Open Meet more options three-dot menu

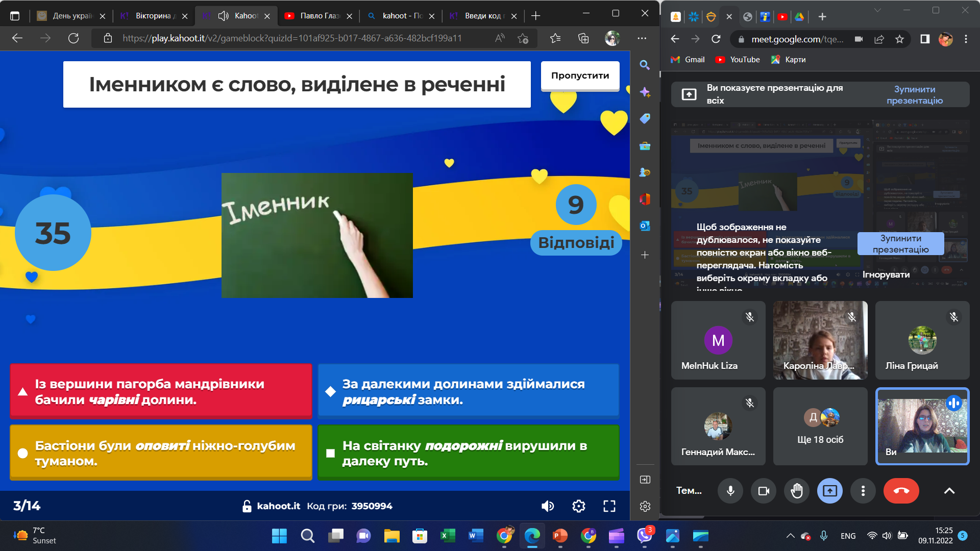pyautogui.click(x=863, y=491)
